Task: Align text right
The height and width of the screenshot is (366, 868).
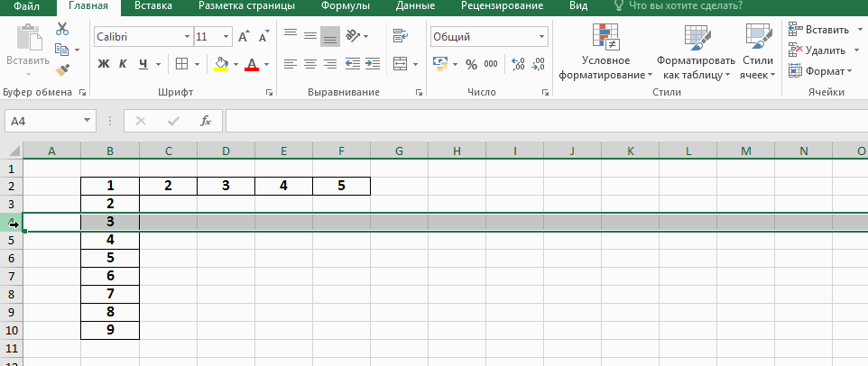Action: [330, 64]
